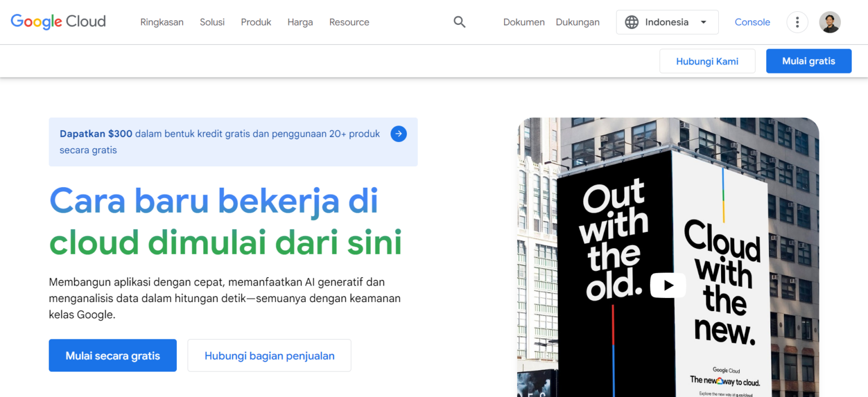The image size is (868, 397).
Task: Click the profile avatar picture
Action: click(830, 22)
